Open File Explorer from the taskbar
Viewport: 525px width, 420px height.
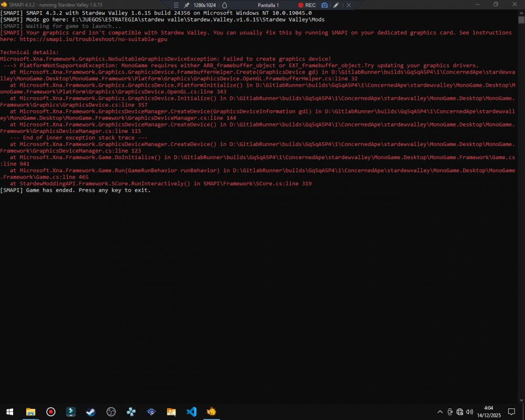click(30, 412)
